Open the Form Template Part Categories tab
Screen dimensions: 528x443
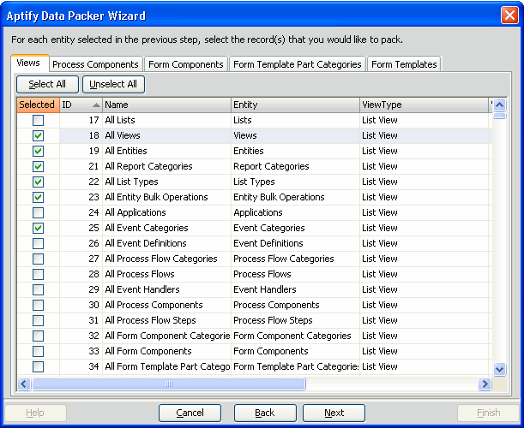297,64
